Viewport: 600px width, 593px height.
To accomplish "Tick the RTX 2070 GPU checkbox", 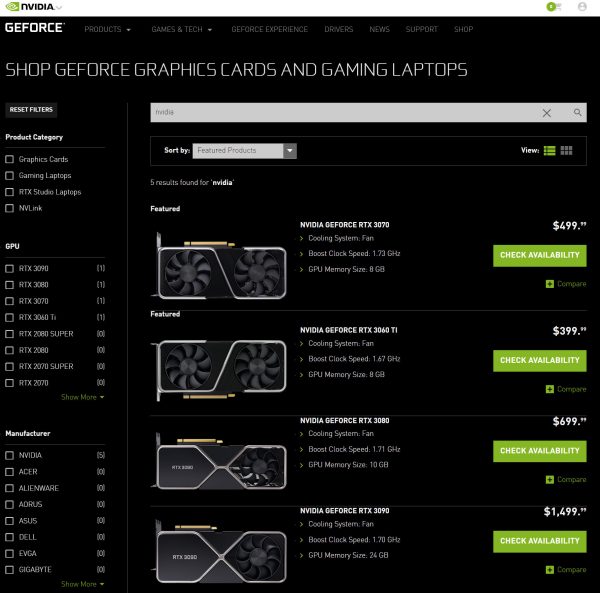I will pyautogui.click(x=10, y=383).
